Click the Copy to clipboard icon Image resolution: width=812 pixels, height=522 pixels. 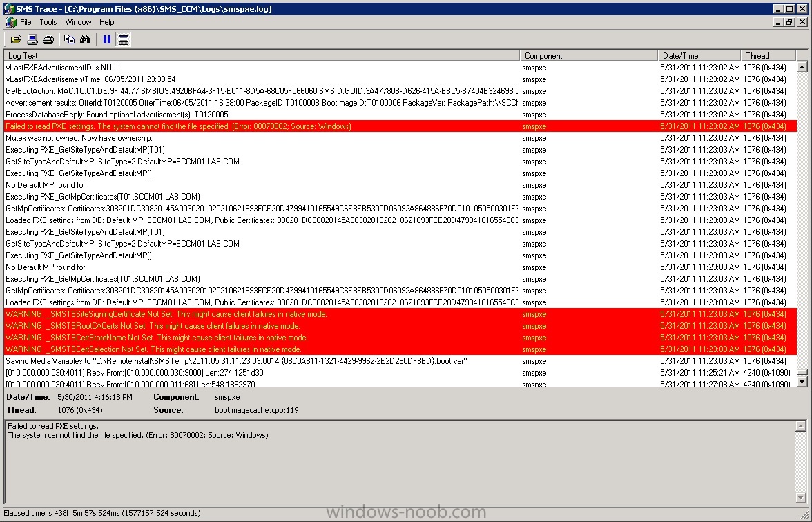click(x=69, y=39)
